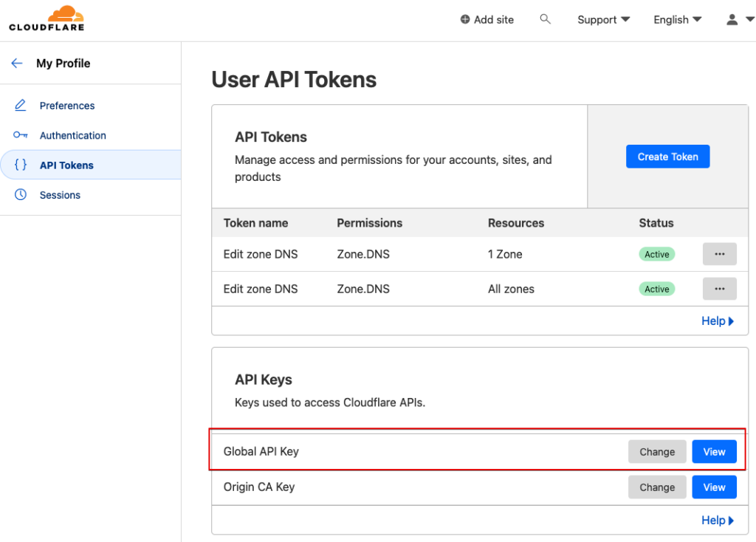Change the Origin CA Key
Viewport: 756px width, 542px height.
tap(656, 487)
